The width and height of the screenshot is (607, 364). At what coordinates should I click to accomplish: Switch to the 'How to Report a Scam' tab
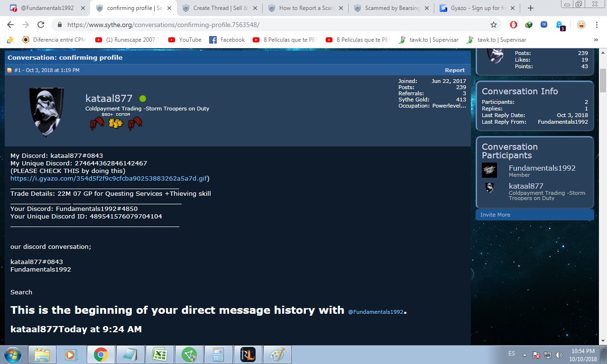(306, 8)
